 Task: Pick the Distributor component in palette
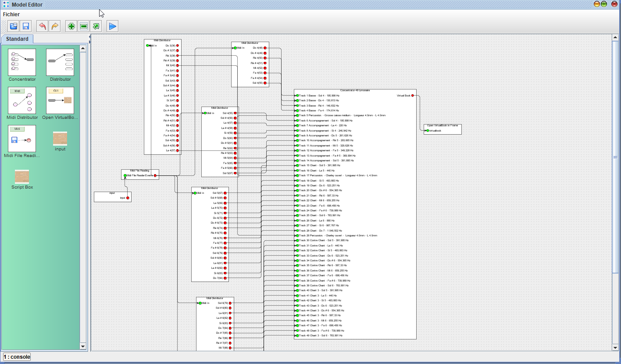60,62
